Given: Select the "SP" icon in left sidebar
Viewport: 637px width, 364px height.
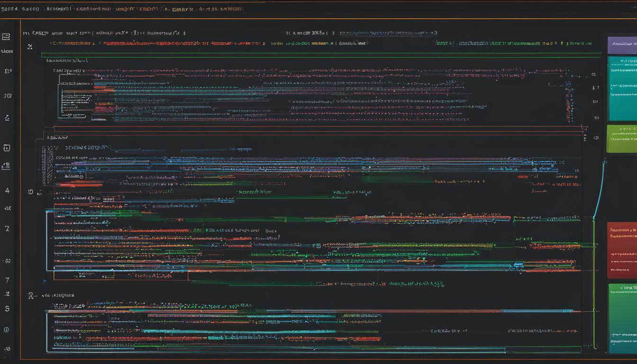Looking at the screenshot, I should (x=8, y=71).
